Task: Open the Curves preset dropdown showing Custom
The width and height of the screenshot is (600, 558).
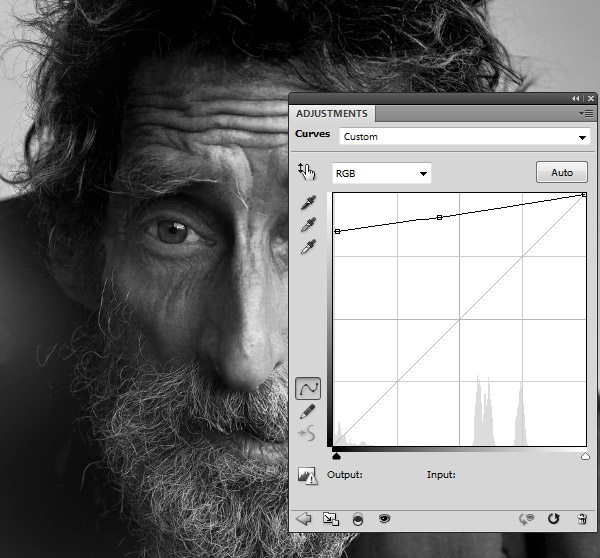Action: click(x=464, y=137)
